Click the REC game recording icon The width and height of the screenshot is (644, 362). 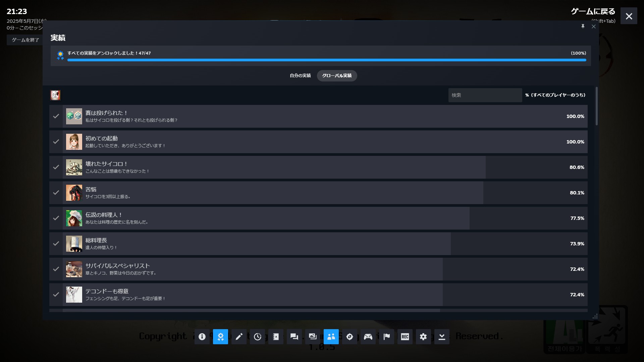pyautogui.click(x=405, y=337)
